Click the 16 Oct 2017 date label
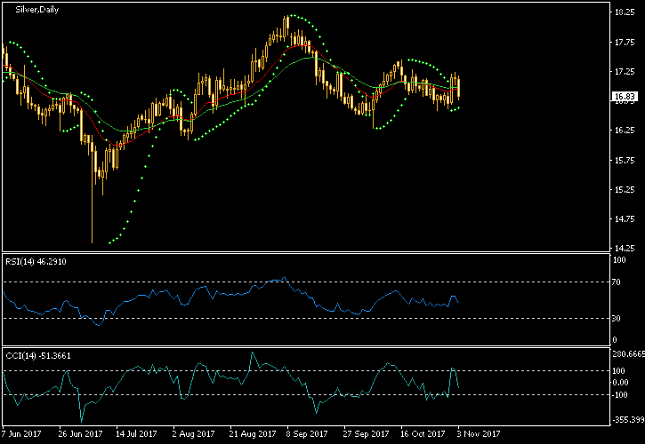 pyautogui.click(x=423, y=434)
